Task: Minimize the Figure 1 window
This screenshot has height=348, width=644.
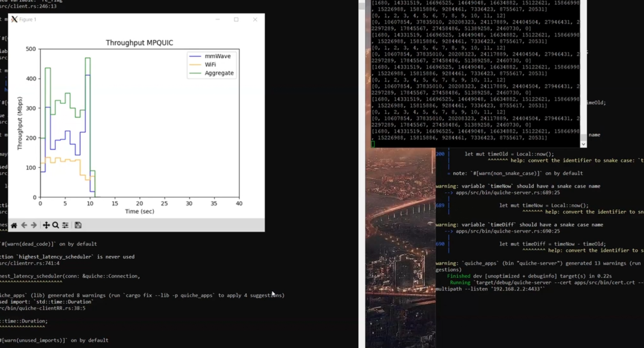Action: 218,19
